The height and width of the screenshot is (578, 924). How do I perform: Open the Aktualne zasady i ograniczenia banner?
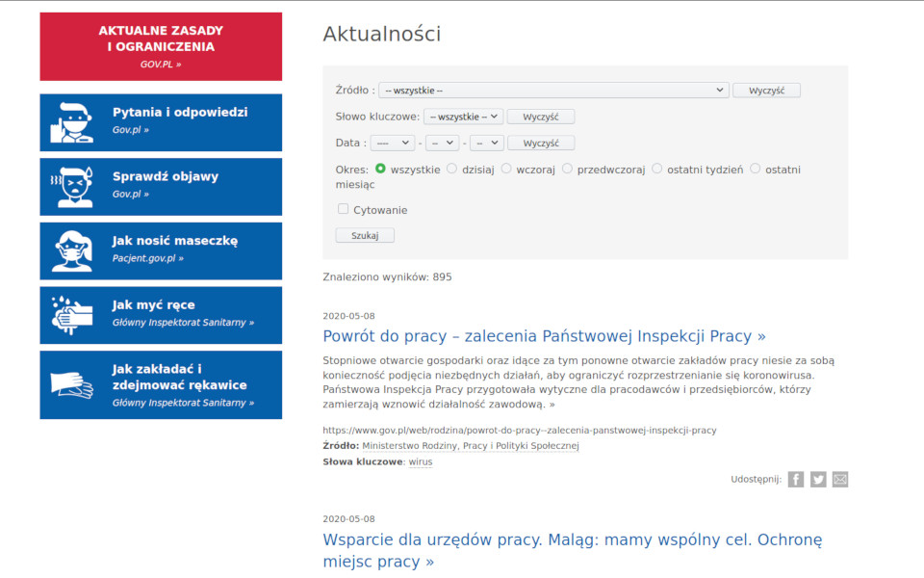(161, 46)
